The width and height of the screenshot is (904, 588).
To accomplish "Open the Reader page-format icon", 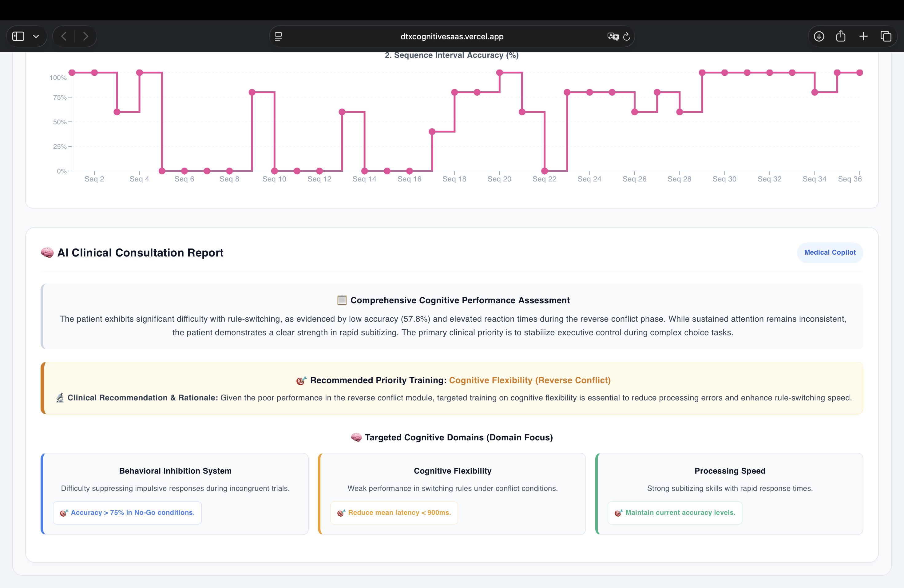I will [x=278, y=37].
